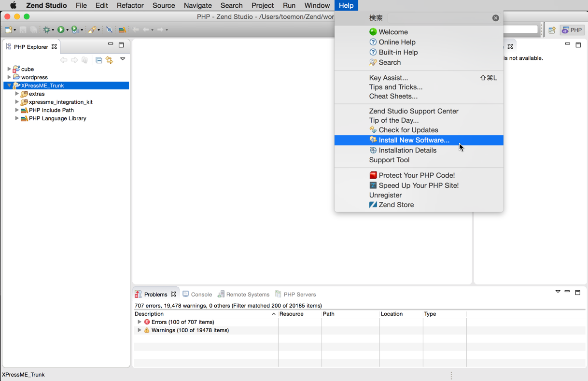This screenshot has height=381, width=588.
Task: Open the Refactor menu
Action: 130,5
